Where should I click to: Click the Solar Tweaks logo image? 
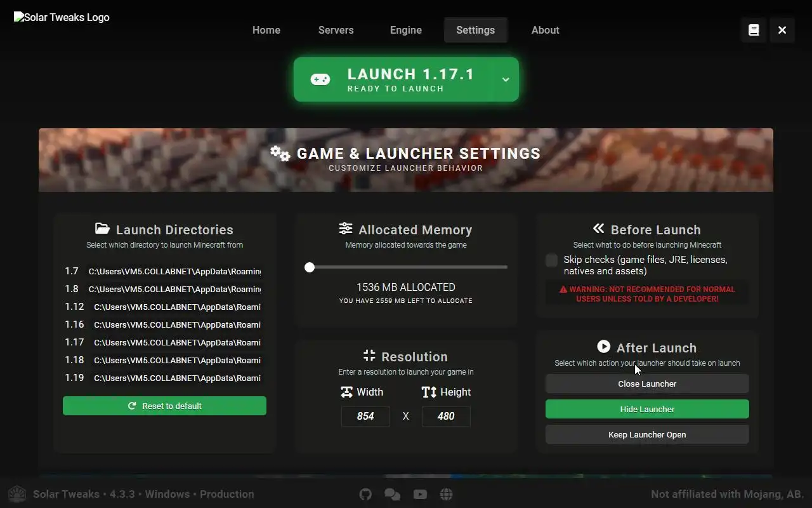62,17
